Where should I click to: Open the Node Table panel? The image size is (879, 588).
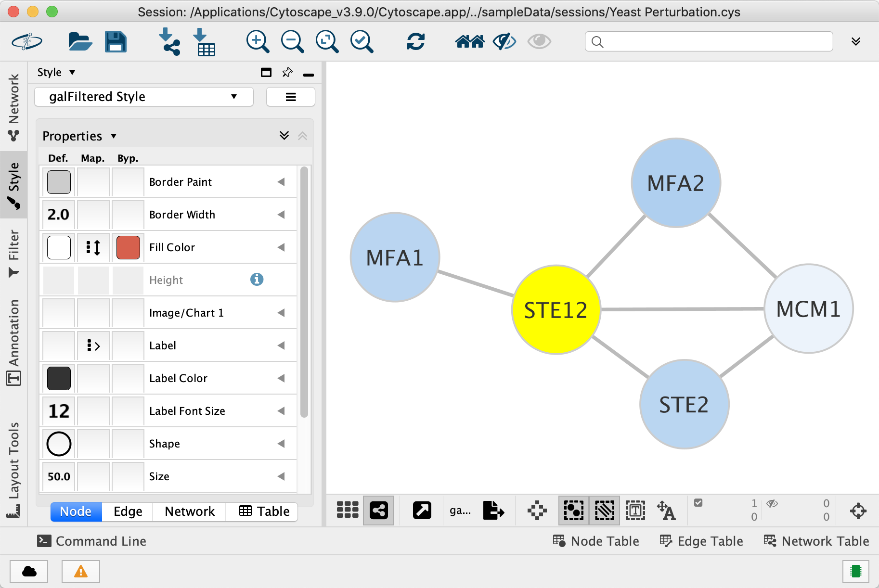coord(596,541)
